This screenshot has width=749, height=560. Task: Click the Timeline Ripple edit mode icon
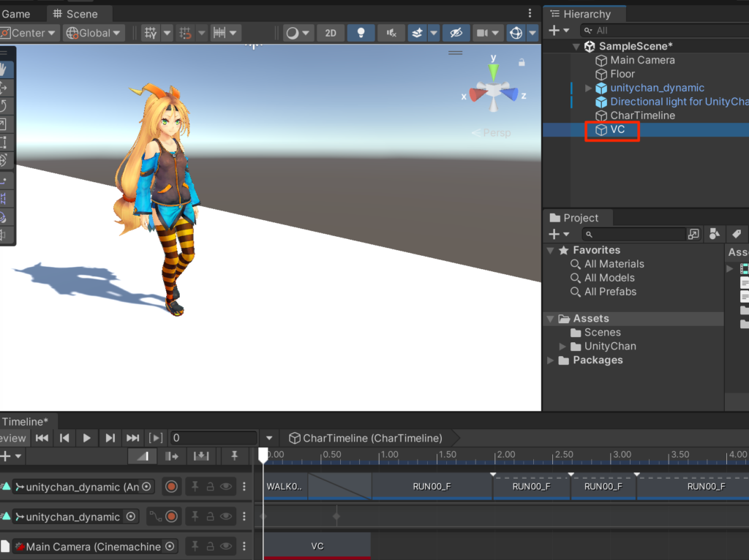click(172, 456)
